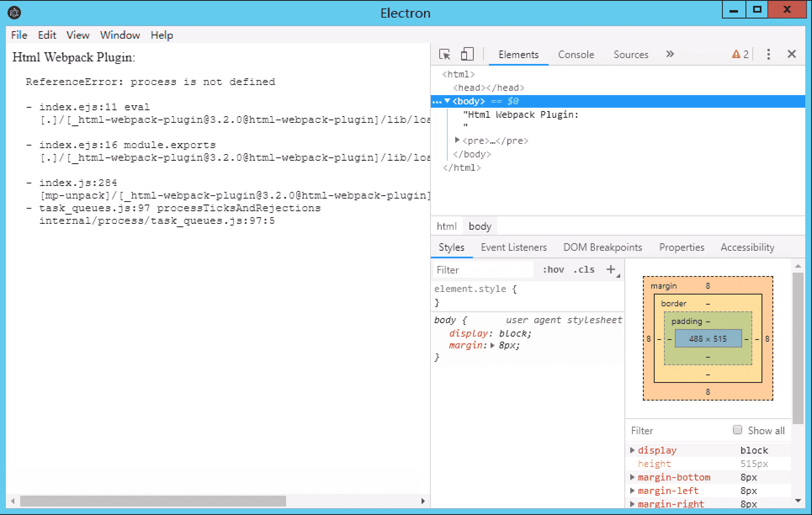Enable the Show all checkbox
The width and height of the screenshot is (812, 515).
pyautogui.click(x=737, y=430)
